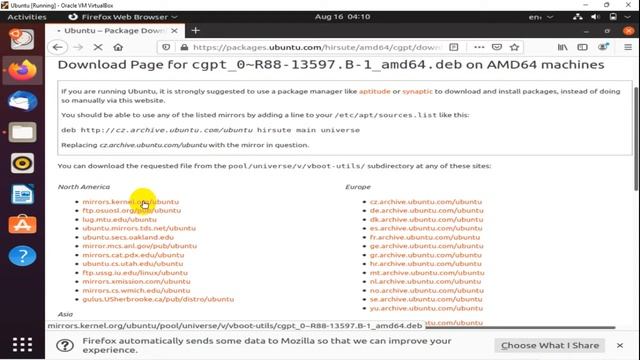Open Firefox Web Browser app menu

point(123,17)
